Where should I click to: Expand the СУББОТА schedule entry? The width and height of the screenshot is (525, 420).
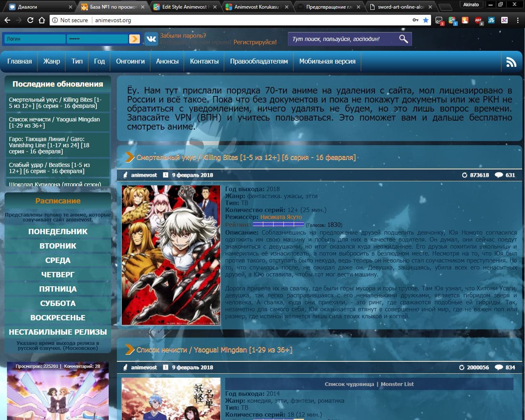click(x=58, y=303)
